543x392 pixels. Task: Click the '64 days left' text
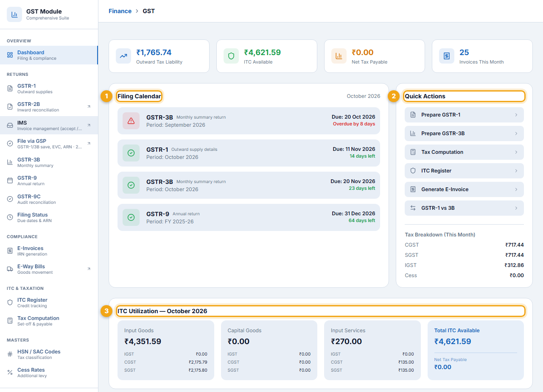362,220
